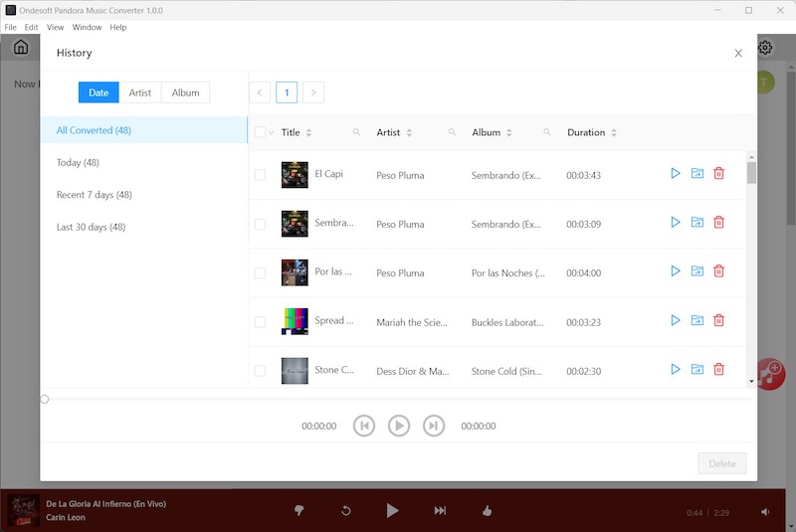Image resolution: width=796 pixels, height=532 pixels.
Task: Delete the Sembra... row entry
Action: click(718, 222)
